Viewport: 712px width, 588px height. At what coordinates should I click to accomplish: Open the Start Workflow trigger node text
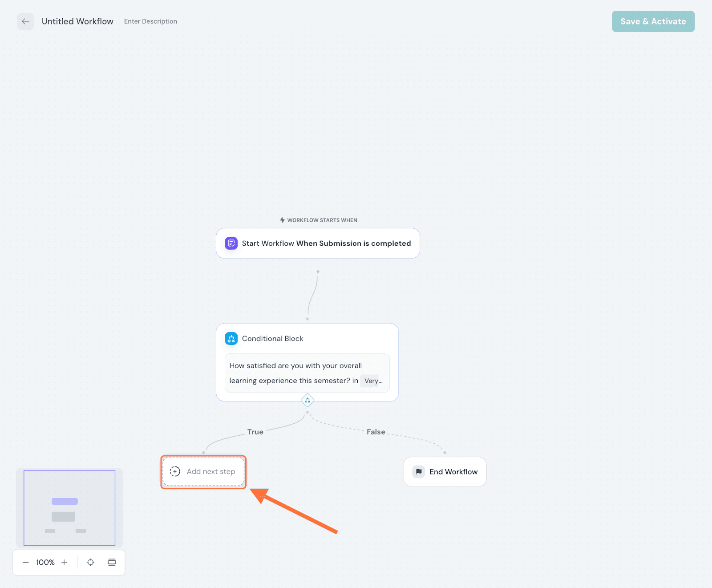tap(326, 243)
